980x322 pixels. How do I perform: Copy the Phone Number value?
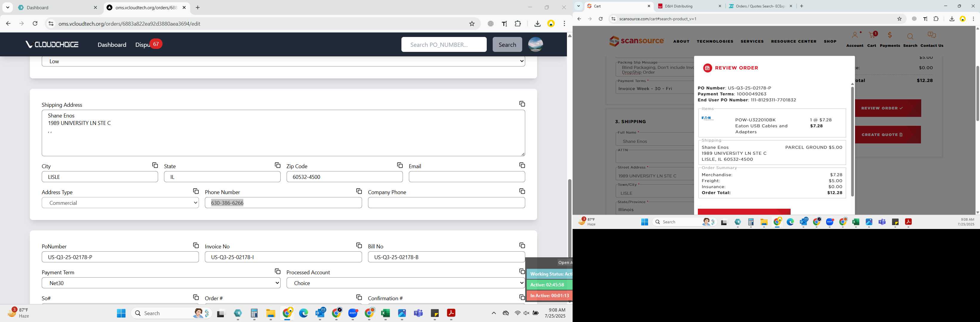tap(359, 191)
